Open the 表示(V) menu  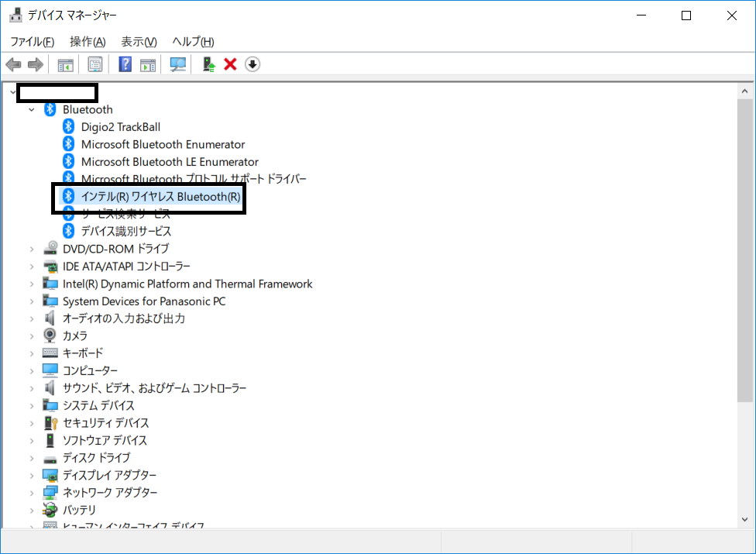point(139,42)
